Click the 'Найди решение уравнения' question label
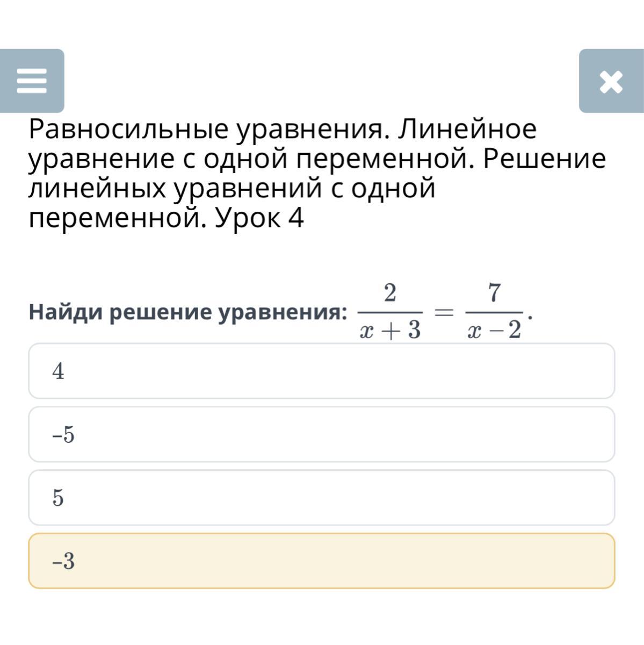The width and height of the screenshot is (644, 645). [x=188, y=312]
